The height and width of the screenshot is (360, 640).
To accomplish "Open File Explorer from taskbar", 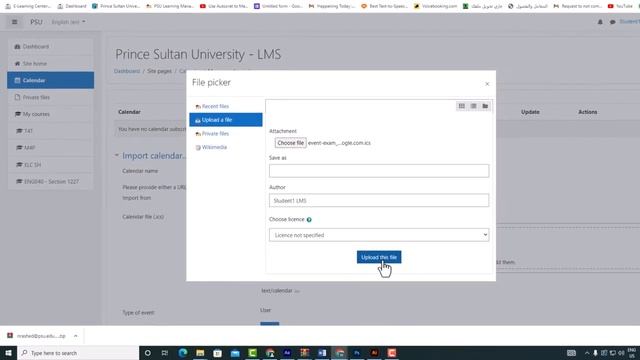I will (200, 353).
